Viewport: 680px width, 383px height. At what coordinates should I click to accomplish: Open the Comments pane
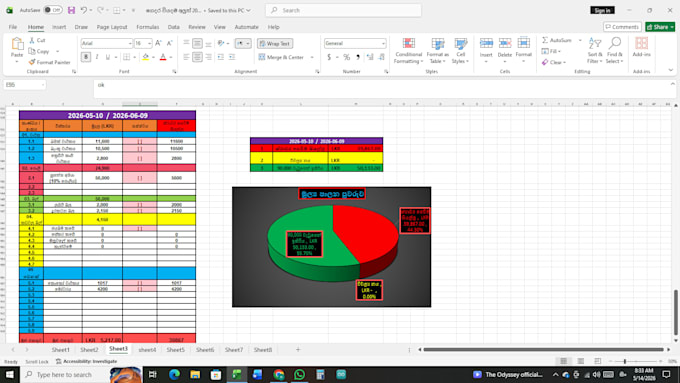(622, 27)
